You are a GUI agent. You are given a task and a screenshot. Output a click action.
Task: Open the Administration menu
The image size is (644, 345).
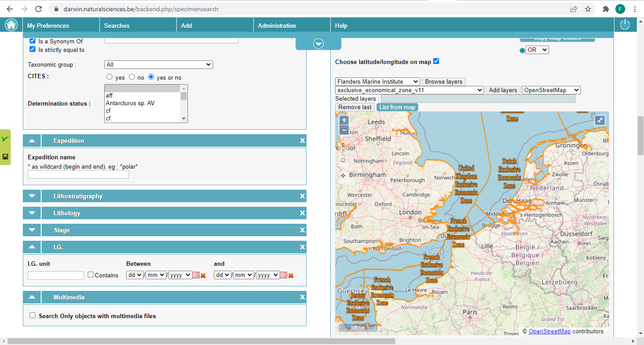(x=277, y=26)
